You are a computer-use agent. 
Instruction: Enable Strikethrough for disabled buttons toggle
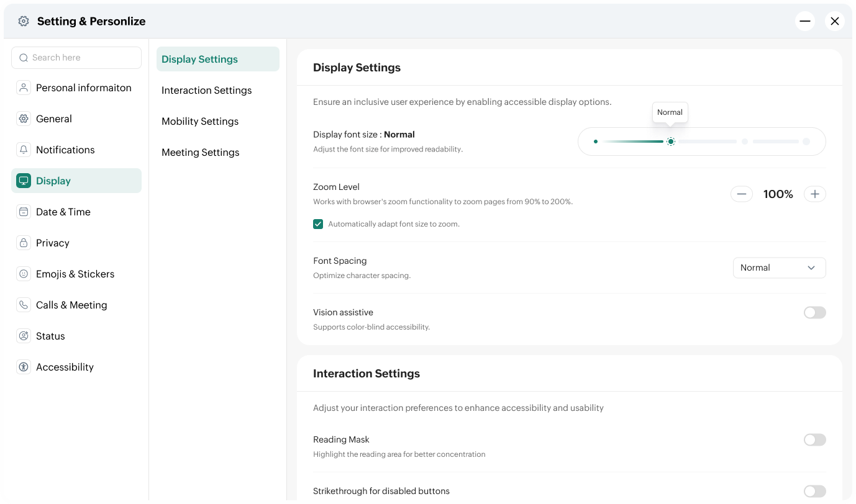(815, 492)
